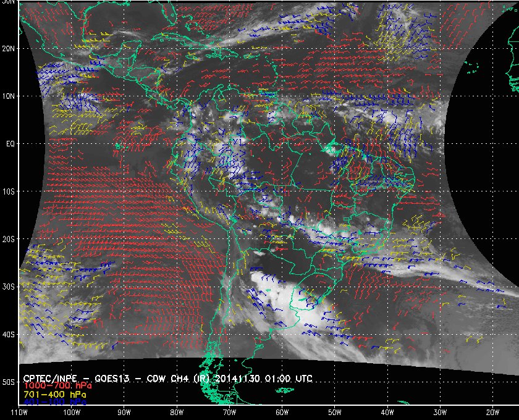Screen dimensions: 519x420
Task: Click the 90W longitude label
Action: click(x=124, y=413)
